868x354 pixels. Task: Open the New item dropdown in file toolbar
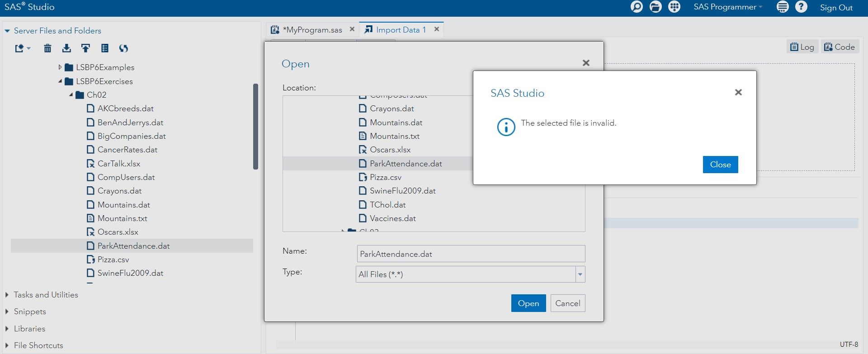(22, 48)
